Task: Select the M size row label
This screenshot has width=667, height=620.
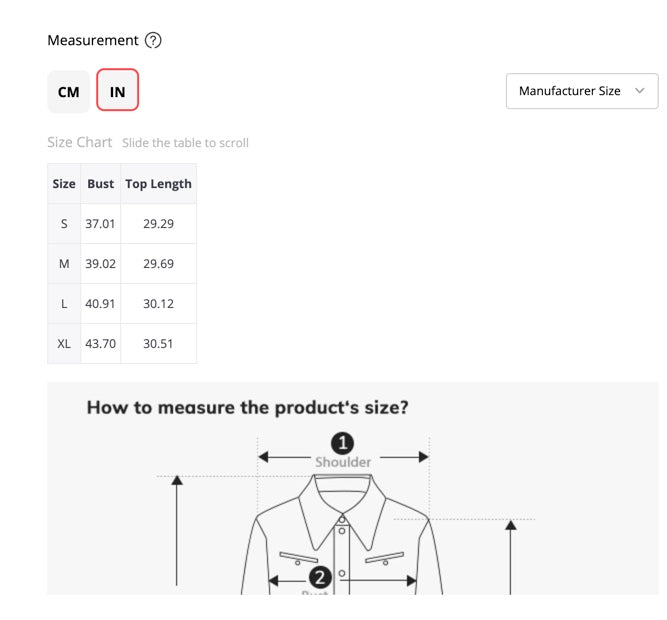Action: [64, 264]
